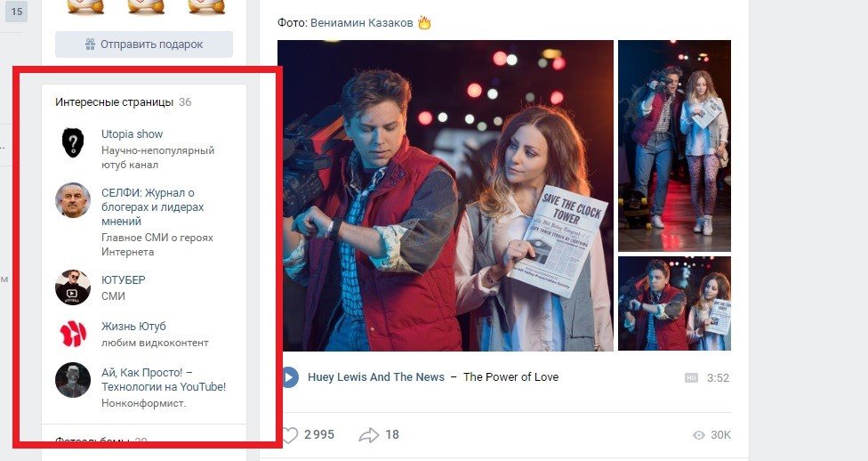
Task: Click the HQ badge beside track duration
Action: [x=691, y=378]
